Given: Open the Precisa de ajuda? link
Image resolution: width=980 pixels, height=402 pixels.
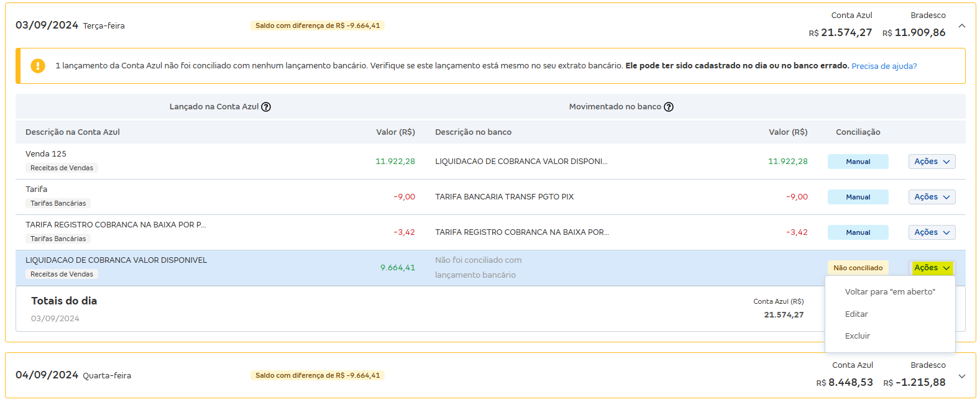Looking at the screenshot, I should tap(884, 66).
